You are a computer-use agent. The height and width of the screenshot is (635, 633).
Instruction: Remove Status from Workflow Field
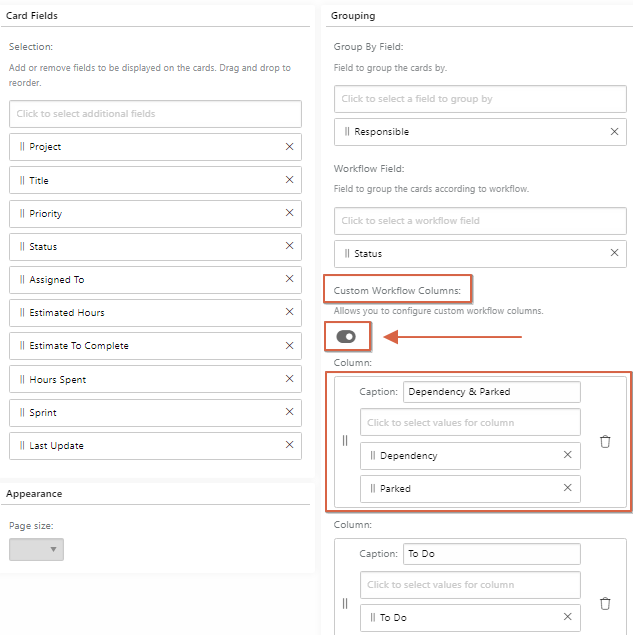coord(614,253)
